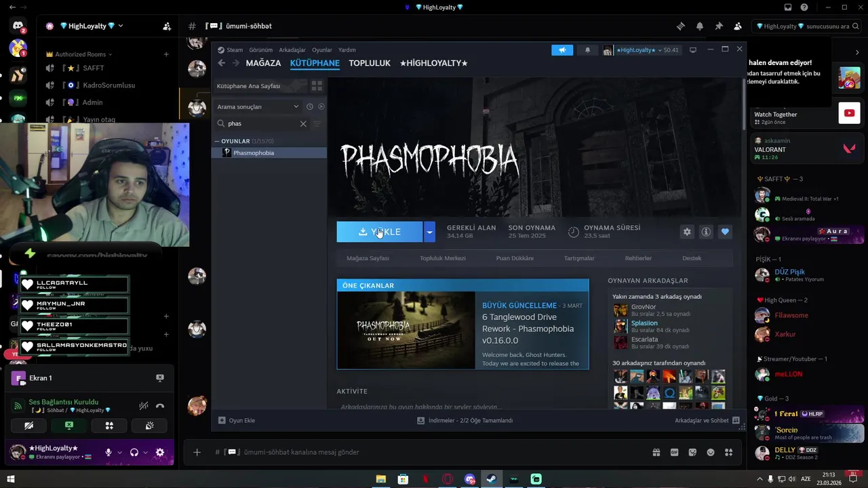
Task: Select Phasmophobia in Steam library list
Action: 270,152
